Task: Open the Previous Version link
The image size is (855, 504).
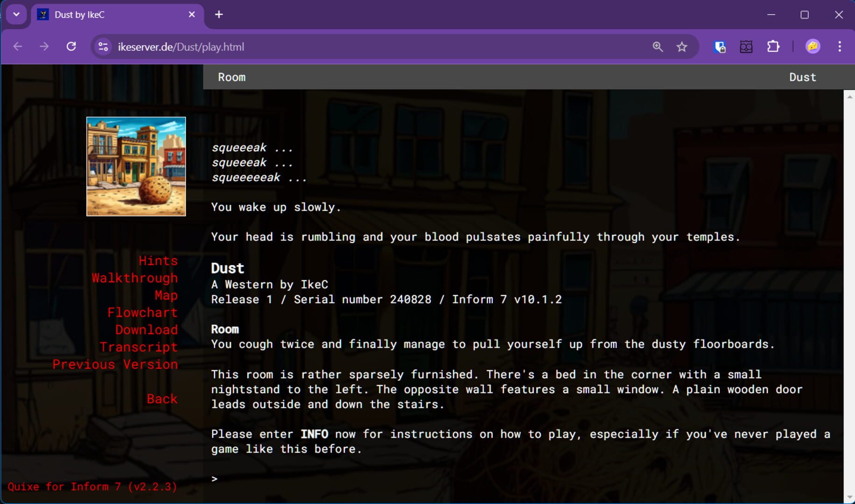Action: [x=115, y=364]
